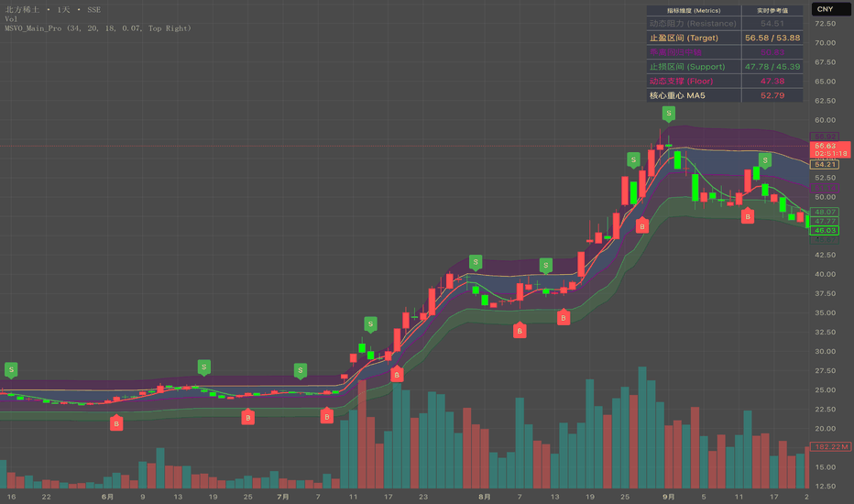Click the B buy marker in early June
The image size is (854, 504).
coord(116,422)
